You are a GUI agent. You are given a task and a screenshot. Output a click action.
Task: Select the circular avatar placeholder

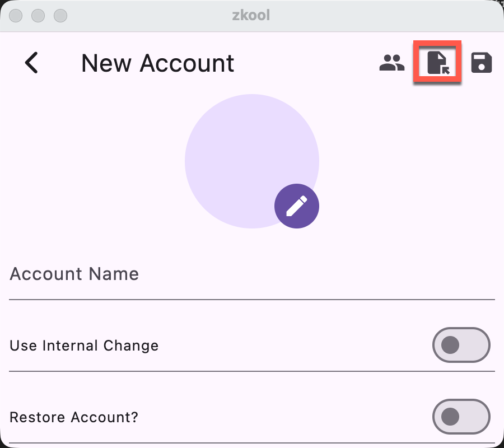[x=252, y=161]
